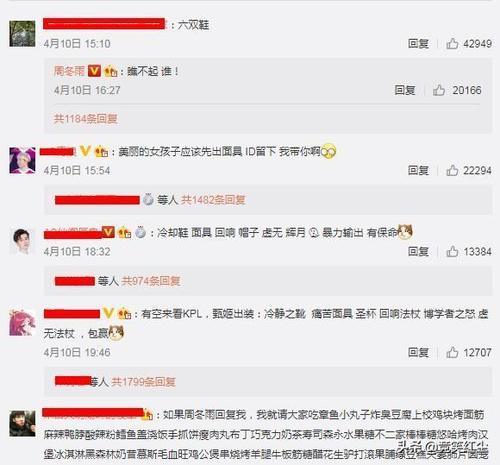Click member badge next to 周冬雨's V badge
The width and height of the screenshot is (500, 465).
(x=111, y=71)
